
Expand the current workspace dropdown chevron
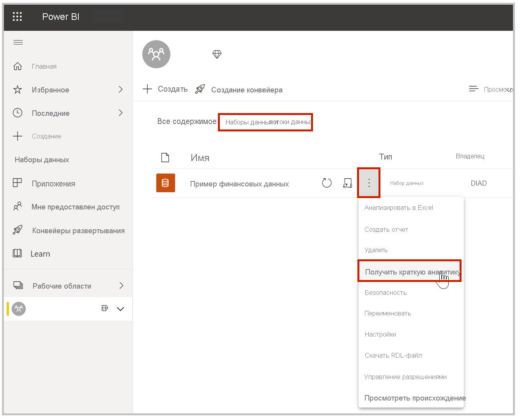(x=120, y=309)
